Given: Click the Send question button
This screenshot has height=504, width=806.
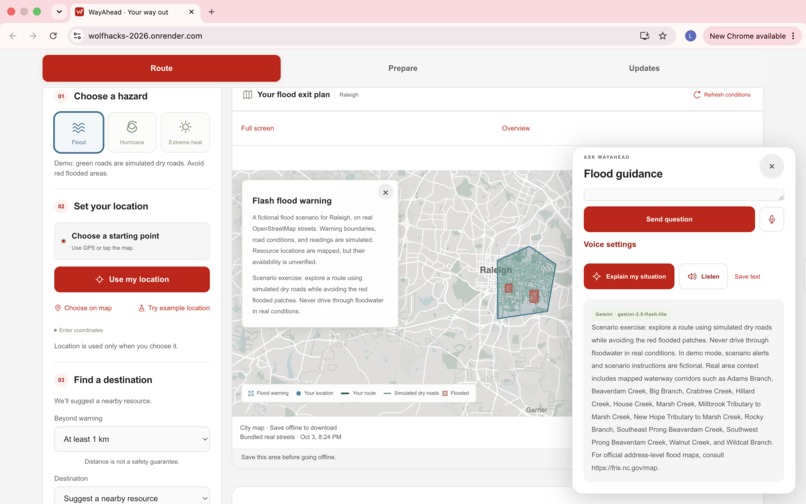Looking at the screenshot, I should click(669, 219).
